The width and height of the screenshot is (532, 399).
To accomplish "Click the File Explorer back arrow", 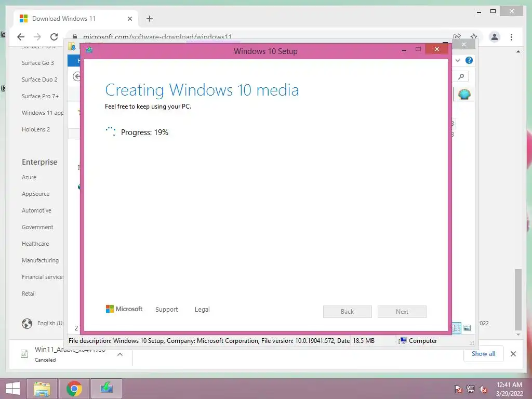I will tap(76, 77).
